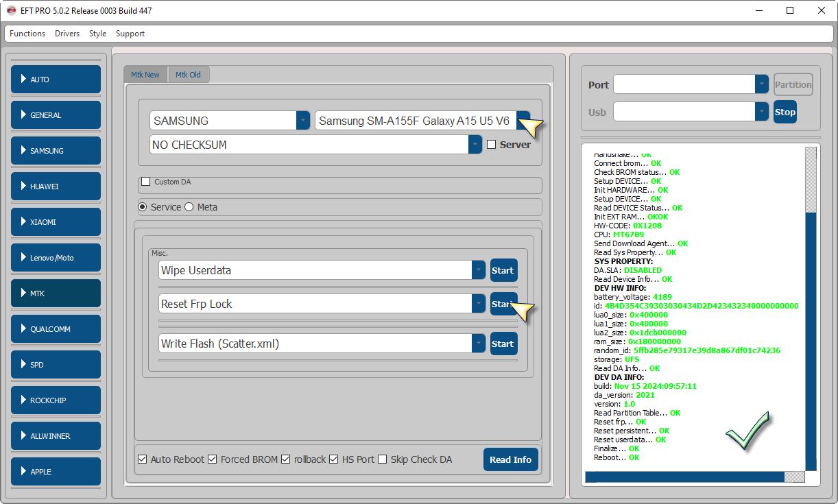Click the EFT PRO app icon in title bar
Image resolution: width=838 pixels, height=504 pixels.
(x=11, y=10)
